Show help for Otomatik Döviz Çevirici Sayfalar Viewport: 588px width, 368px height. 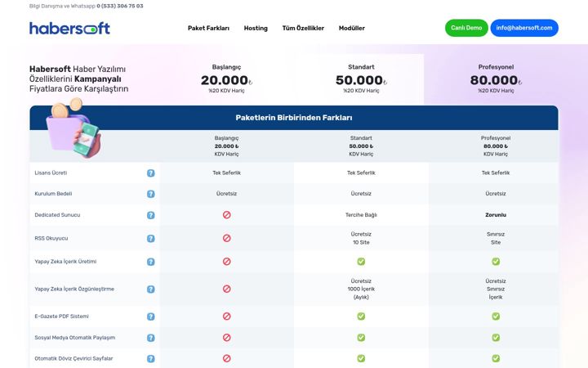pyautogui.click(x=151, y=359)
